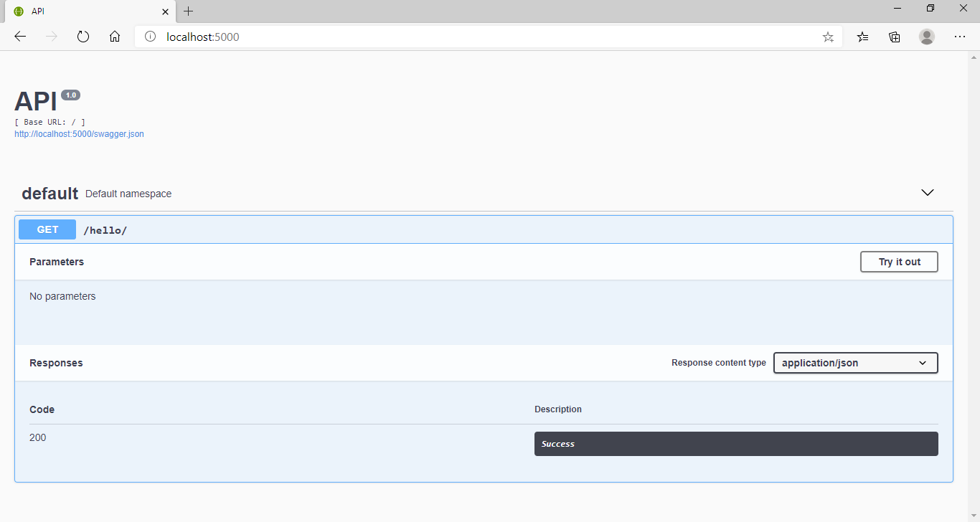980x522 pixels.
Task: Open browser settings and more menu
Action: click(960, 37)
